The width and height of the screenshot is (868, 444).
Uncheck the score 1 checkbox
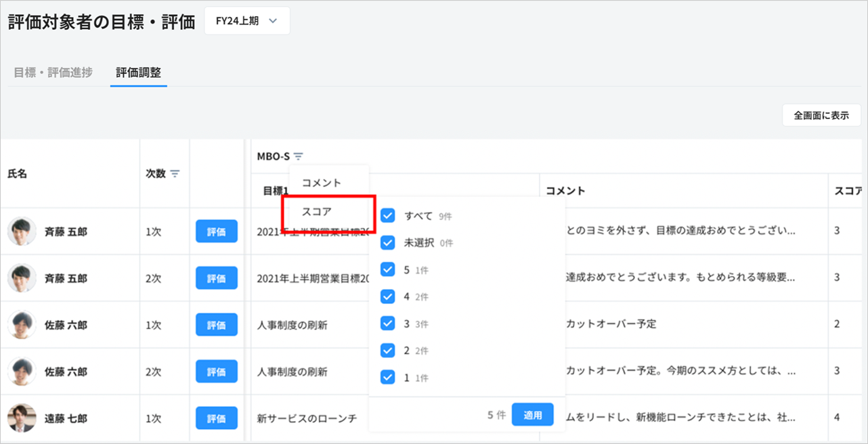tap(388, 378)
